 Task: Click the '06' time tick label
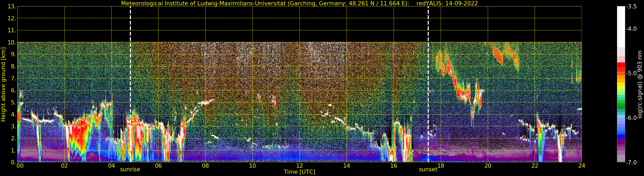pos(159,166)
